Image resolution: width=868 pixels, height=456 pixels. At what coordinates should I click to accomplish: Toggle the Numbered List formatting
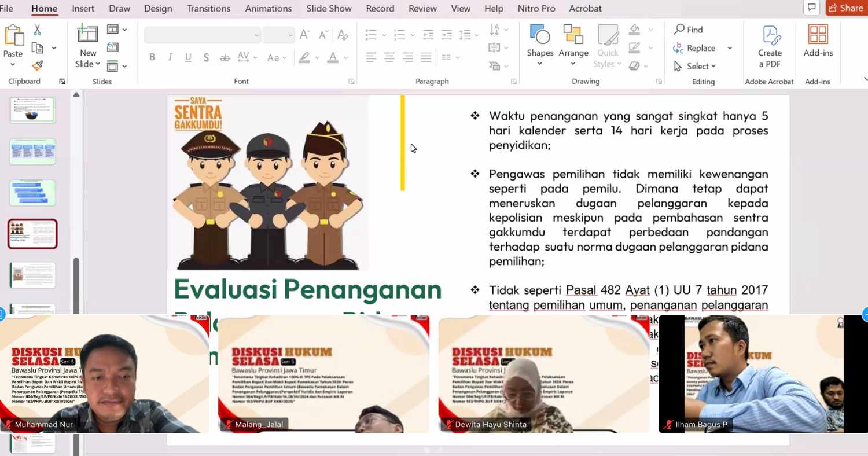click(x=399, y=34)
